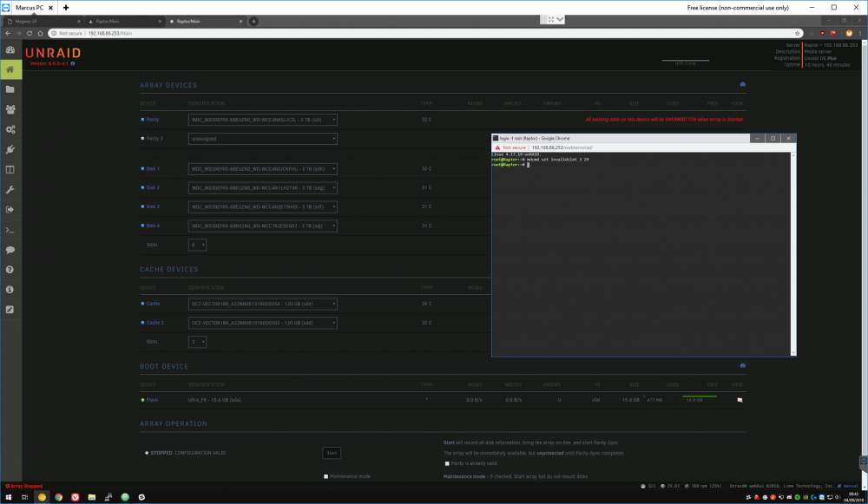
Task: Open the Dashboard sidebar icon
Action: pos(10,49)
